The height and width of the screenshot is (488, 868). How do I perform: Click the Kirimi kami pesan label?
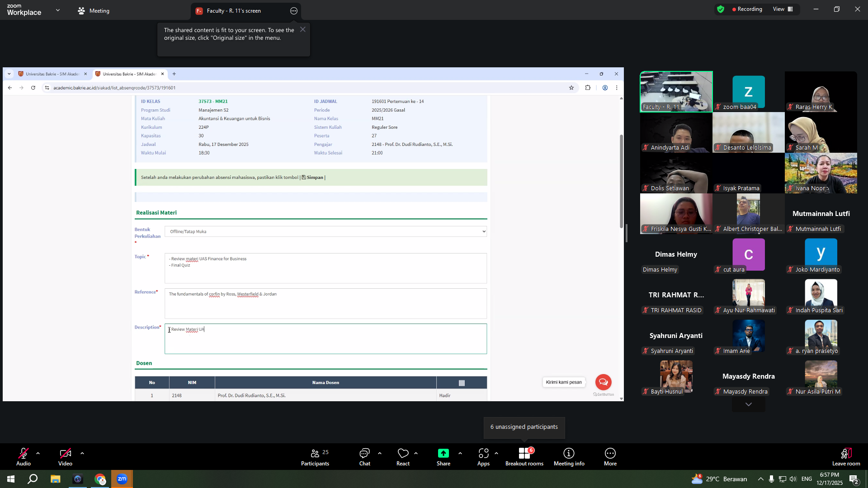pyautogui.click(x=564, y=382)
